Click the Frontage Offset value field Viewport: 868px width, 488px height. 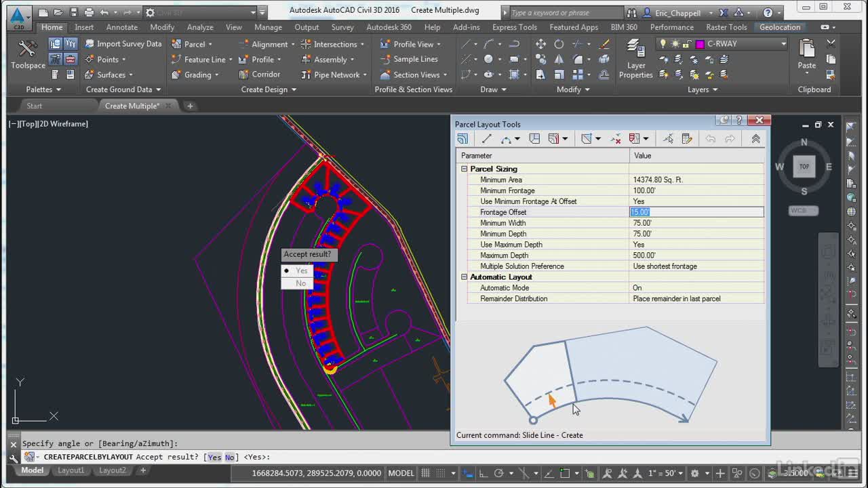[x=696, y=212]
